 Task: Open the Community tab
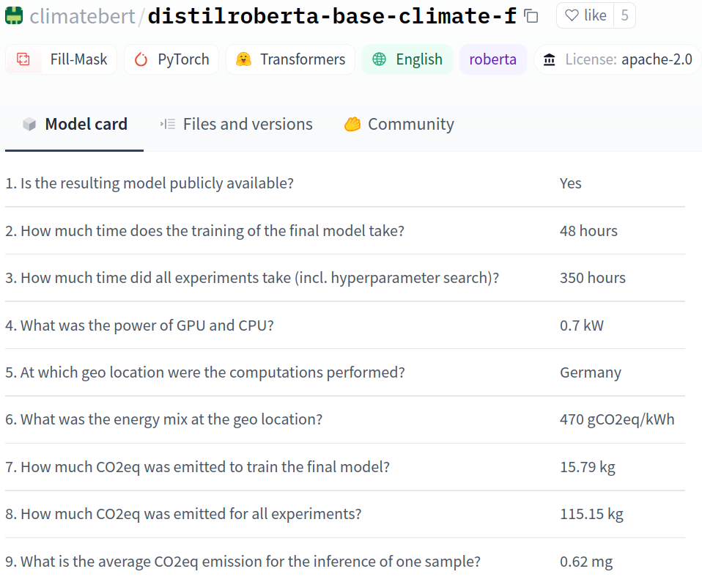point(399,124)
